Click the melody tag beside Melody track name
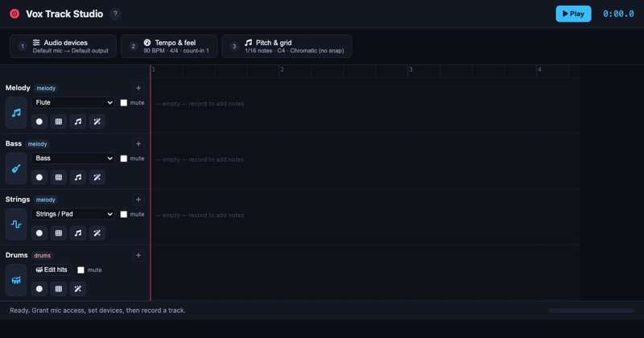Screen dimensions: 644x338 click(46, 89)
